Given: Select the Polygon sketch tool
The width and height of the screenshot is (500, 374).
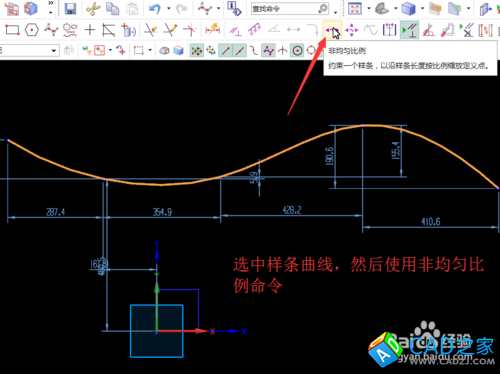Looking at the screenshot, I should tap(32, 30).
